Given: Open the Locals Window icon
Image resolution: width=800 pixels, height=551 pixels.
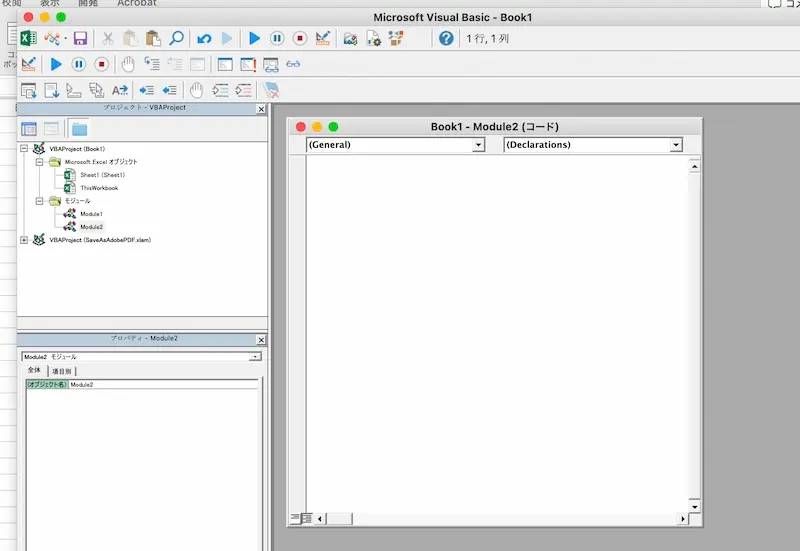Looking at the screenshot, I should tap(225, 64).
